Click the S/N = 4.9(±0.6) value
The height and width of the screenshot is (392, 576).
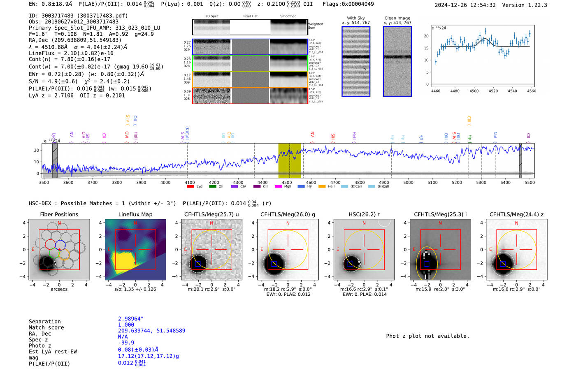click(x=53, y=81)
